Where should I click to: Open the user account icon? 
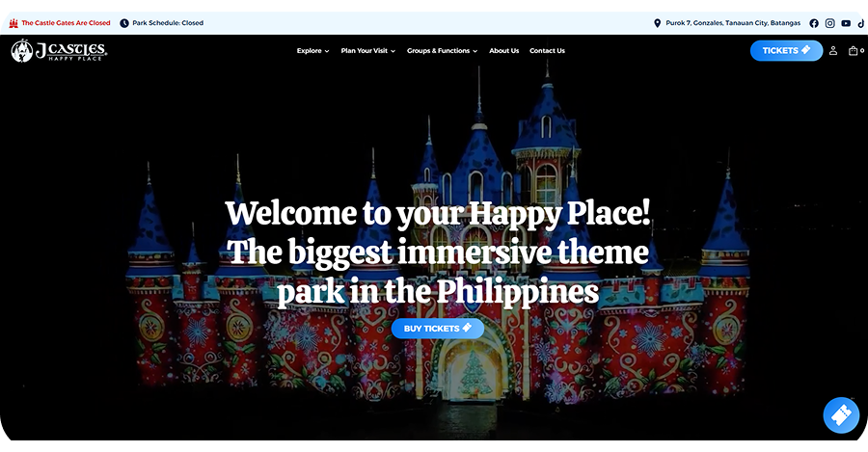click(x=833, y=50)
